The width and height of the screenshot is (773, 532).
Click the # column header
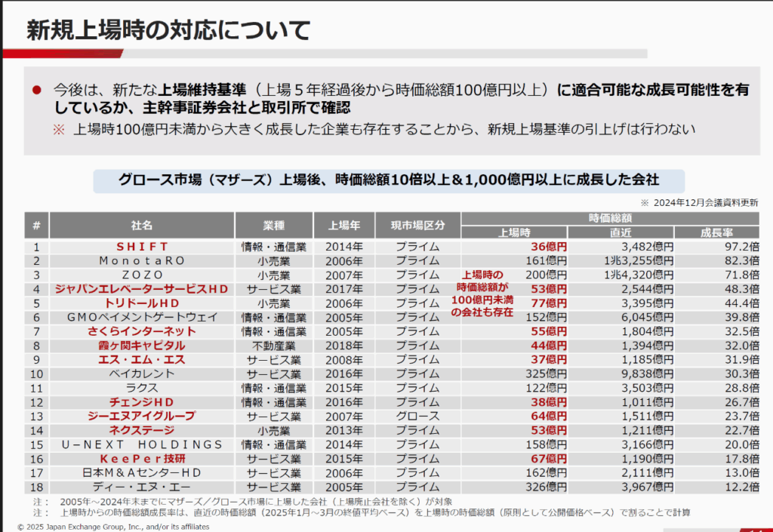click(x=36, y=226)
